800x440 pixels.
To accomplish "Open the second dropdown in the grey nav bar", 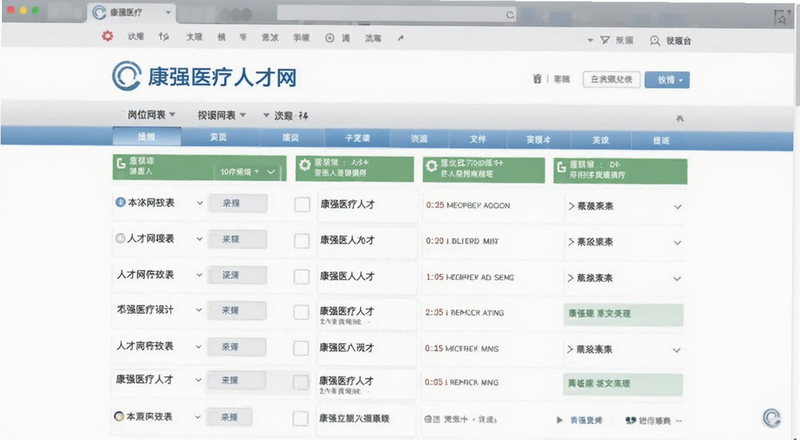I will [x=222, y=115].
